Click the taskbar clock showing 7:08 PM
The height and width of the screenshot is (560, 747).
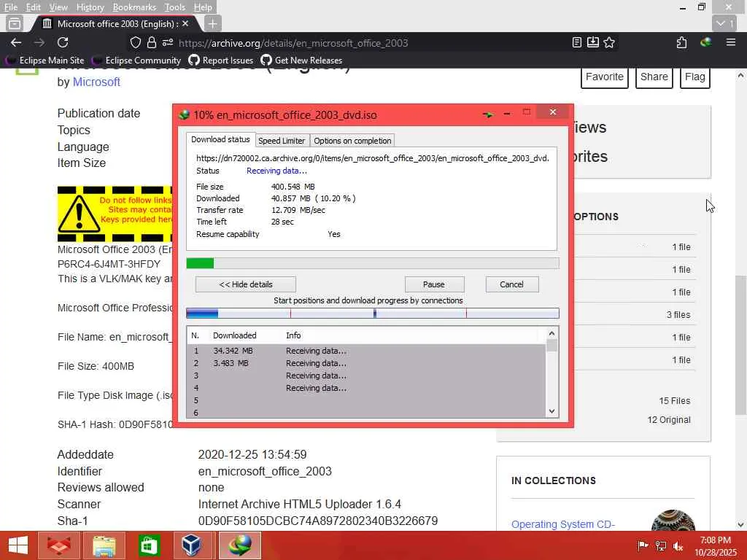coord(716,546)
